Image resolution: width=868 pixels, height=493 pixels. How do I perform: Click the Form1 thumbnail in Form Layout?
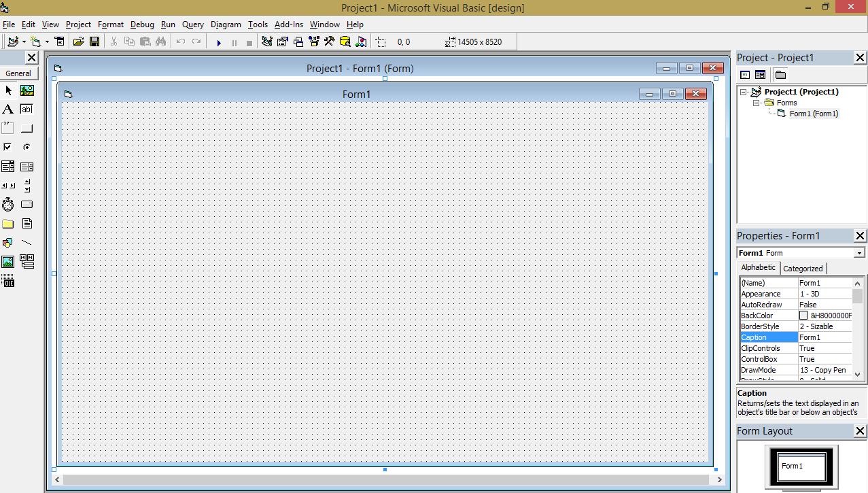click(803, 466)
